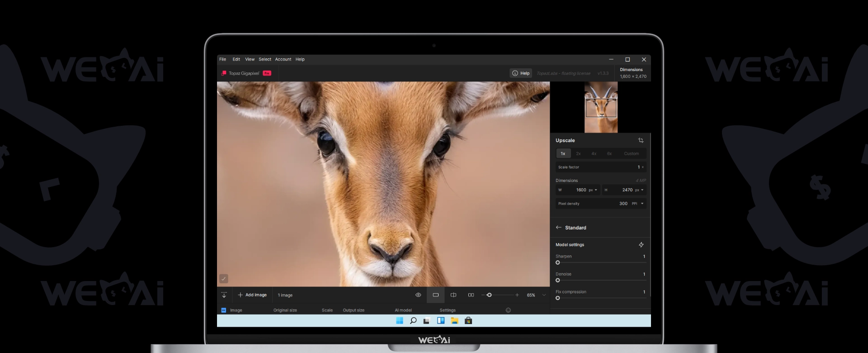Select the 6x upscale option
Image resolution: width=868 pixels, height=353 pixels.
point(609,154)
